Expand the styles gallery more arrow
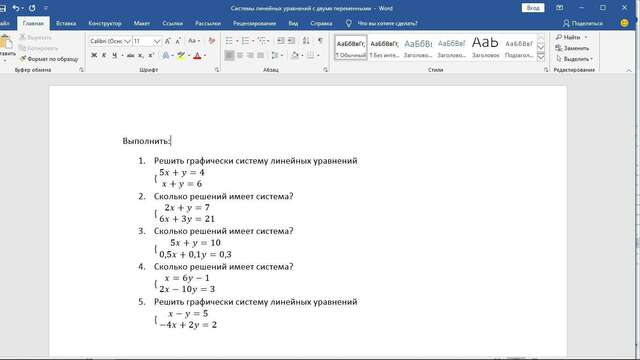 [x=541, y=57]
